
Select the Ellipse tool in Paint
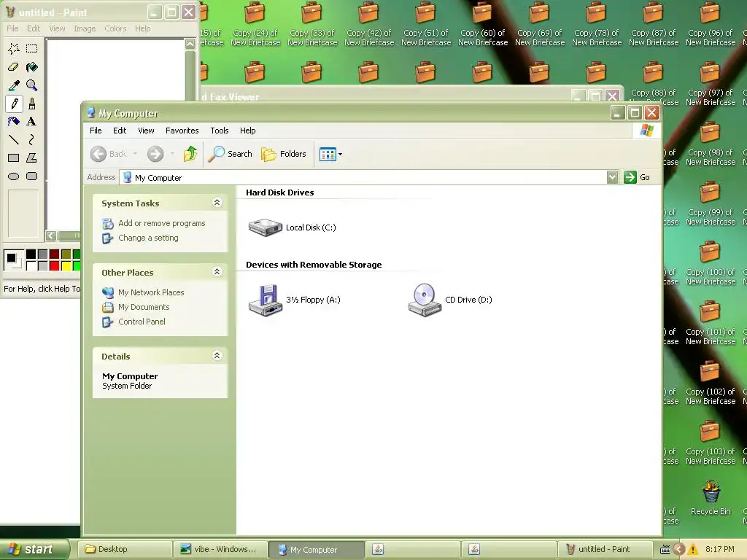pyautogui.click(x=14, y=176)
